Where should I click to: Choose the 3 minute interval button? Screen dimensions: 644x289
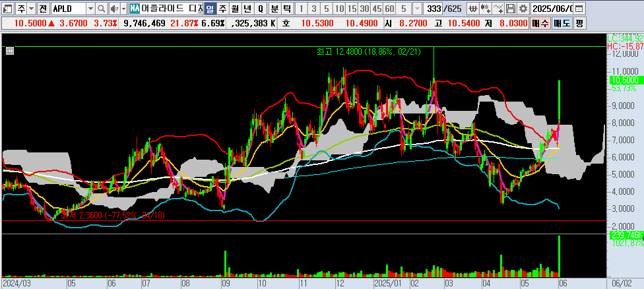[314, 8]
